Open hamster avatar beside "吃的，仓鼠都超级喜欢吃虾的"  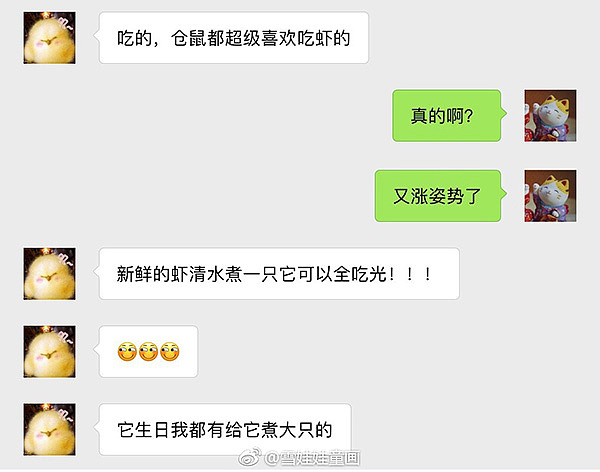49,38
